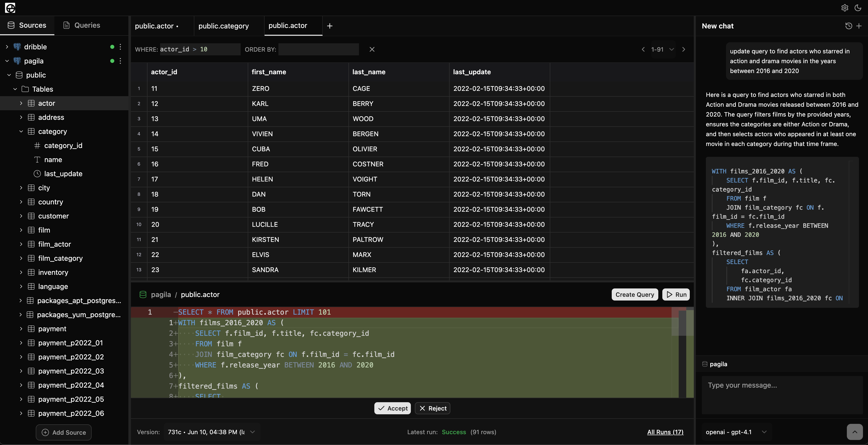The image size is (868, 445).
Task: Switch to the Queries tab
Action: pos(82,25)
